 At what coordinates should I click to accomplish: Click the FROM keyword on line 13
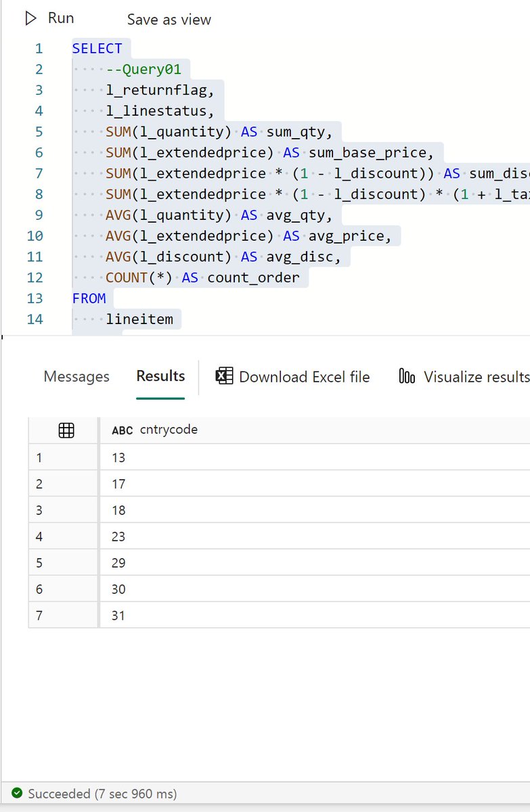pyautogui.click(x=89, y=298)
